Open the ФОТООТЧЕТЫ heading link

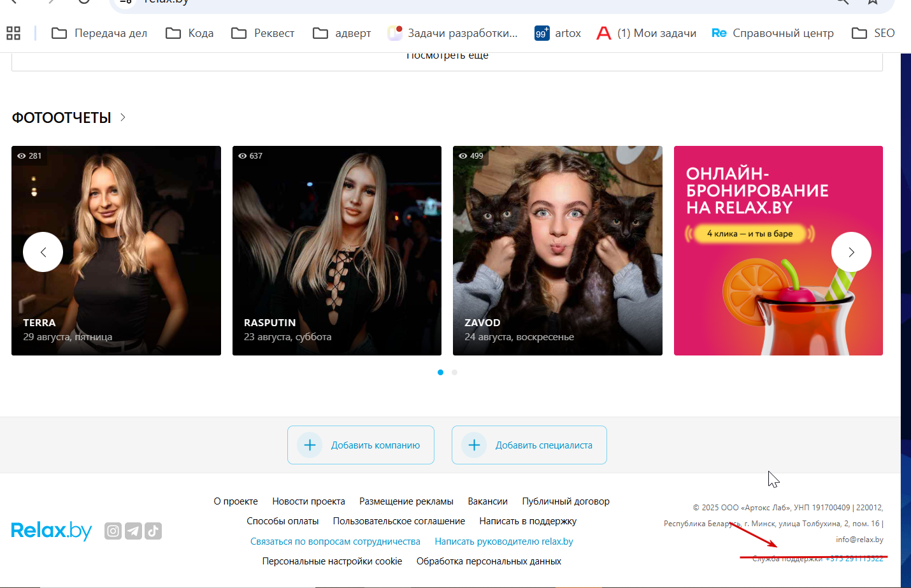61,118
